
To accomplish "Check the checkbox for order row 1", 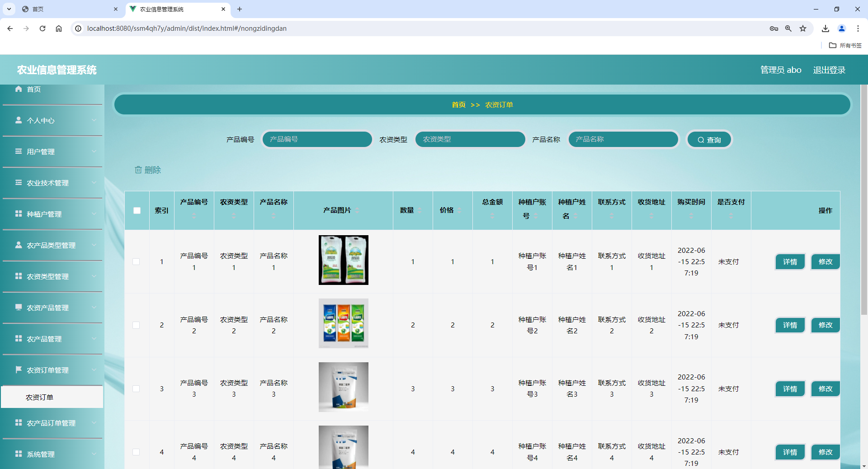I will tap(137, 261).
